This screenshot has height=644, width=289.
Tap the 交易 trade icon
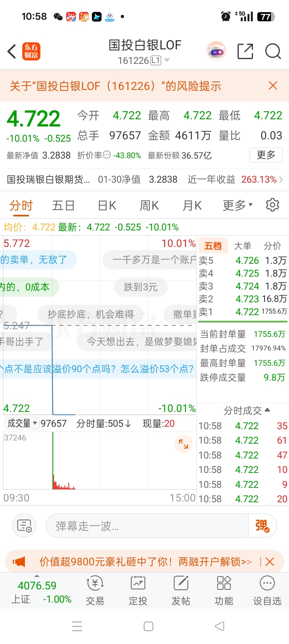(x=95, y=591)
